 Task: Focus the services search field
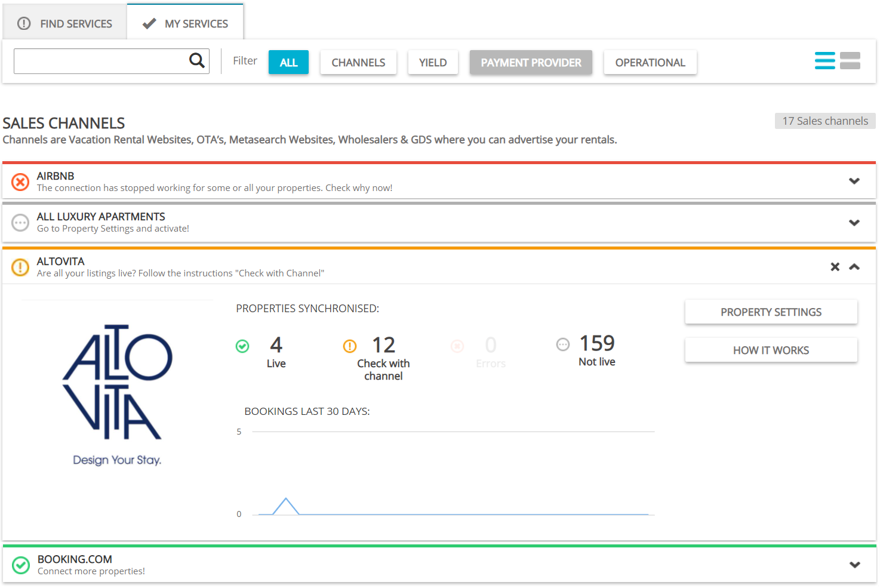click(112, 61)
